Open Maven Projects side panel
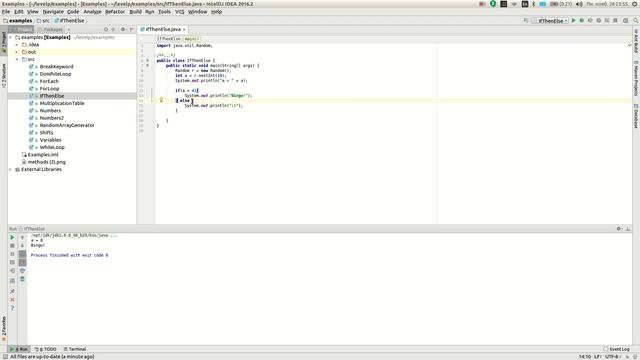 pos(636,79)
